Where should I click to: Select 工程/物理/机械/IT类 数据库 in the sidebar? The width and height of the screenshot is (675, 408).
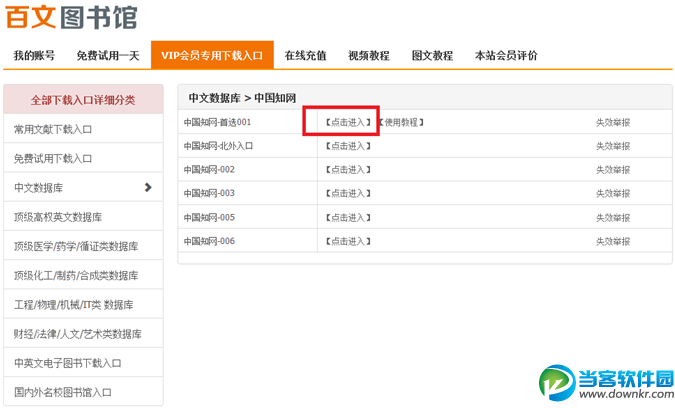click(83, 305)
